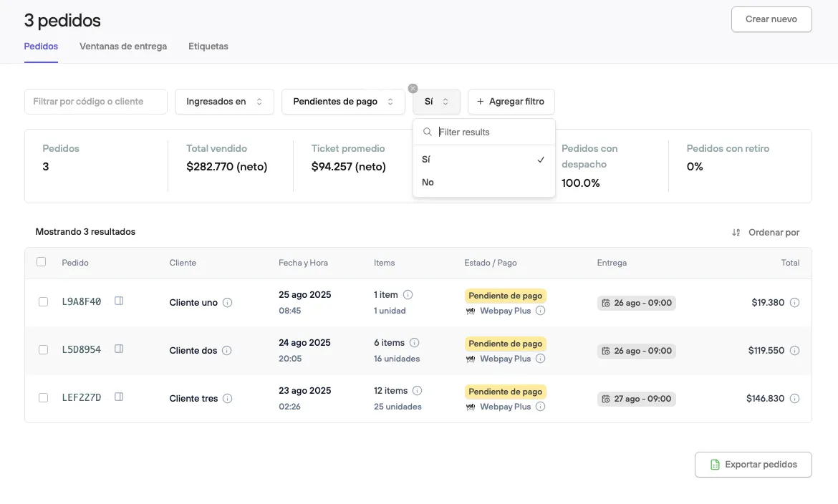Click the Webpay logo in Cliente tres row
This screenshot has height=504, width=838.
[x=471, y=407]
